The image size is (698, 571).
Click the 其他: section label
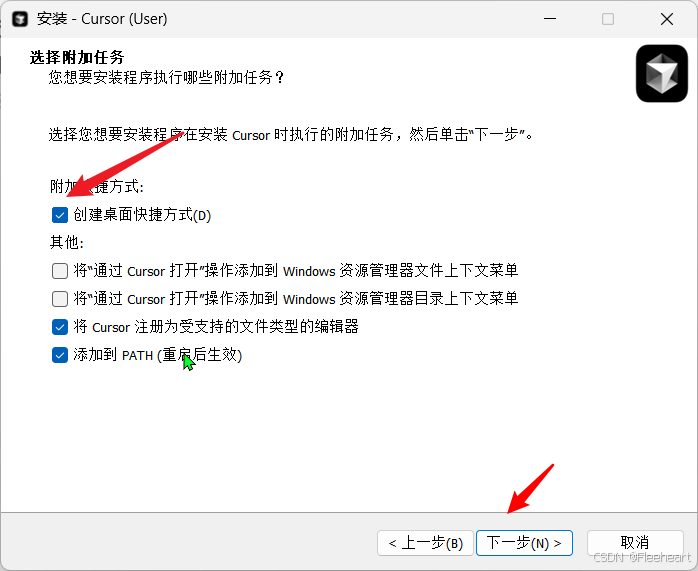coord(67,243)
